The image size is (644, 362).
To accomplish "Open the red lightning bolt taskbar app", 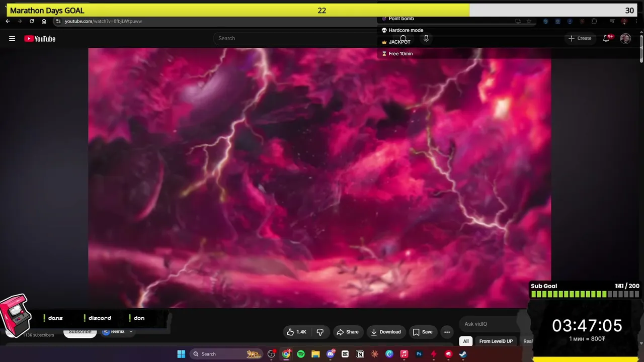I will [x=433, y=354].
